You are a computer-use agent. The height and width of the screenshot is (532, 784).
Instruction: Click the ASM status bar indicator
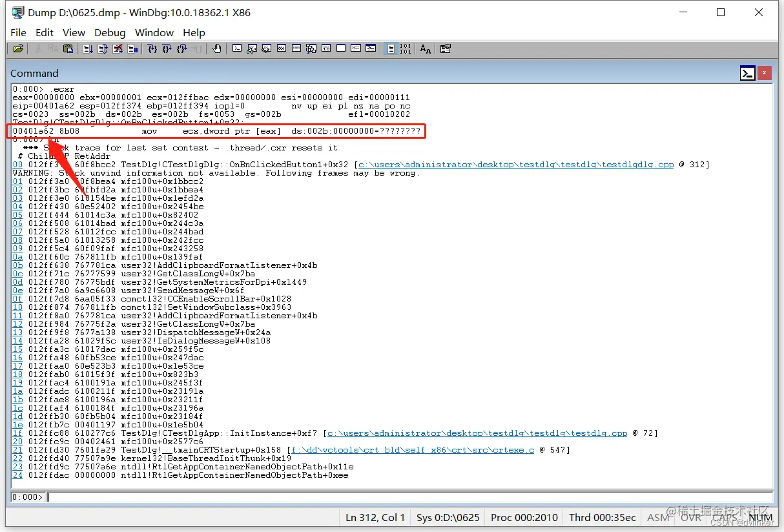[x=658, y=517]
